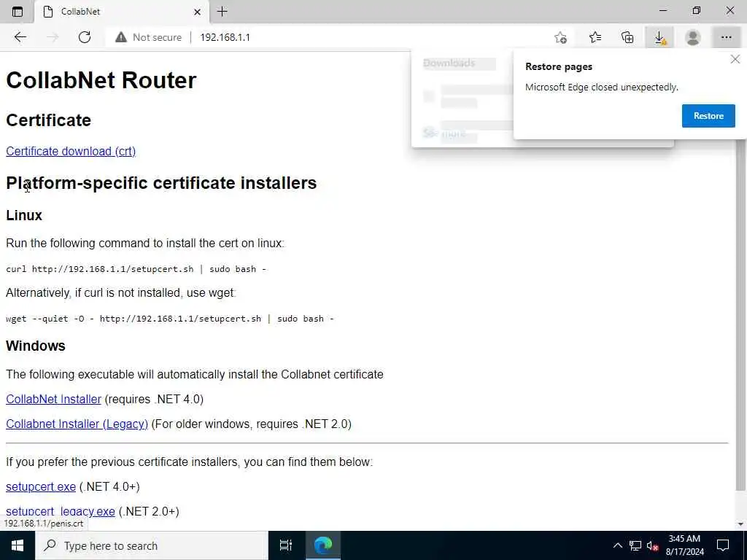The width and height of the screenshot is (747, 560).
Task: Open the notification center icon
Action: pyautogui.click(x=723, y=545)
